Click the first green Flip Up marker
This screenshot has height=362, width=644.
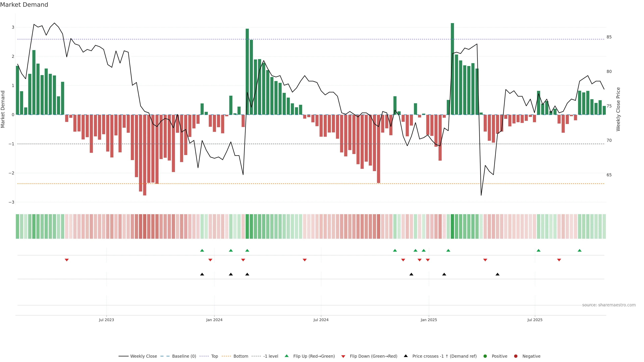coord(202,250)
